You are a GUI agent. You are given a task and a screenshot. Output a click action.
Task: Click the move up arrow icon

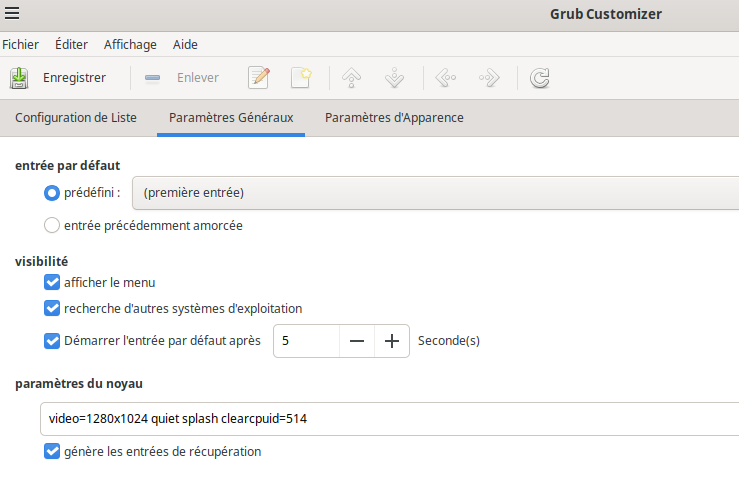coord(352,78)
